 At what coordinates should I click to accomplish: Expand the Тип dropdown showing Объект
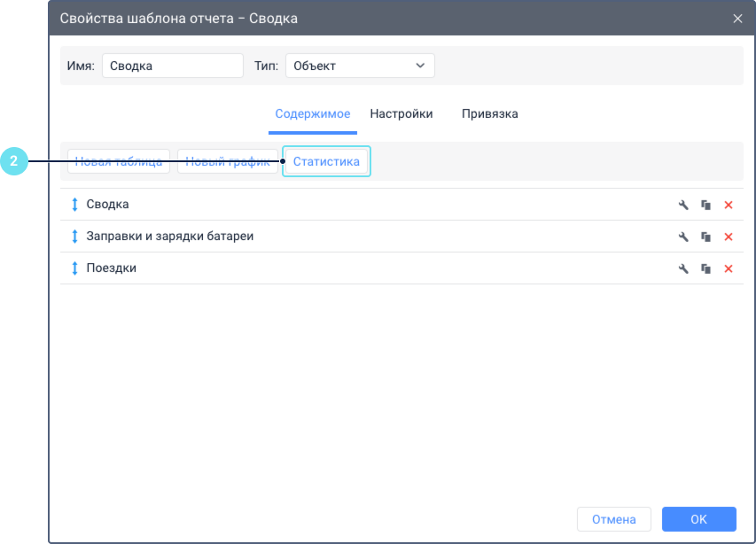click(360, 66)
